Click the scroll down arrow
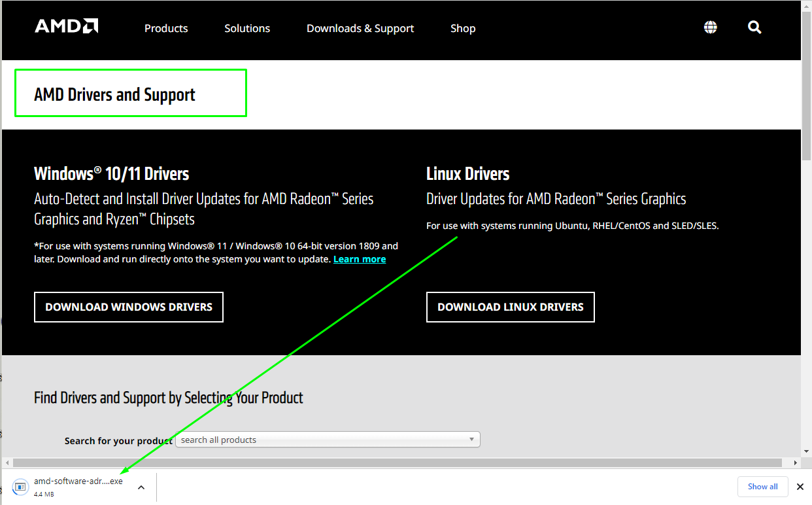The height and width of the screenshot is (505, 812). (807, 451)
